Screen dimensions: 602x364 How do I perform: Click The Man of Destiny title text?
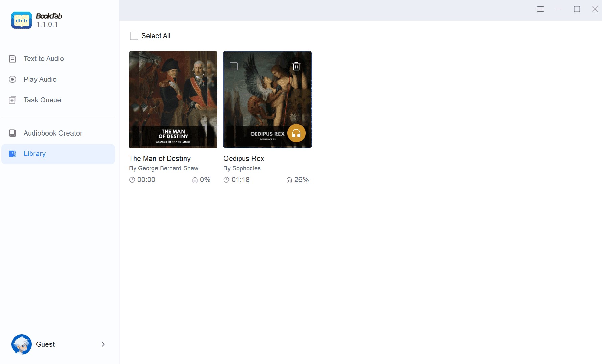160,159
